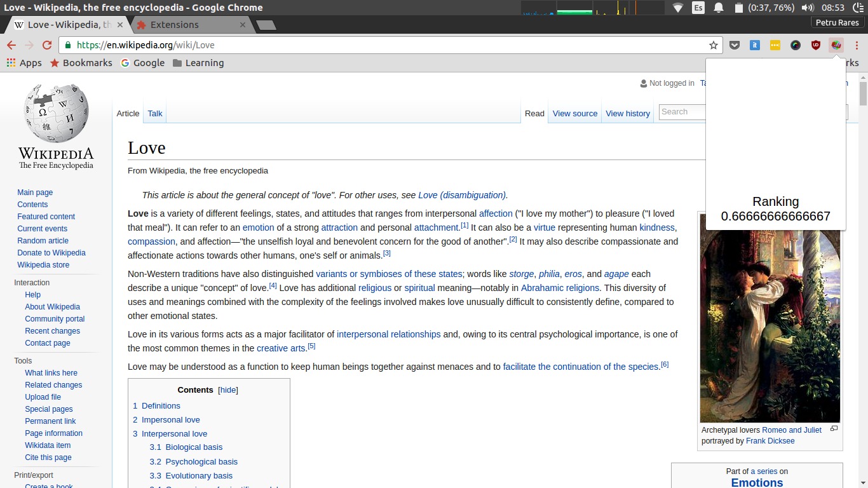Screen dimensions: 868x488
Task: Hide the Contents table of contents
Action: [x=228, y=390]
